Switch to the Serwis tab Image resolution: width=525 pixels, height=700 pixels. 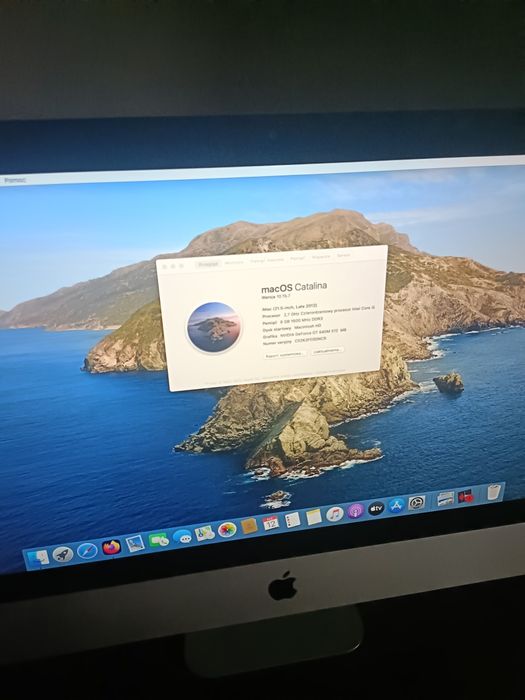[x=343, y=255]
